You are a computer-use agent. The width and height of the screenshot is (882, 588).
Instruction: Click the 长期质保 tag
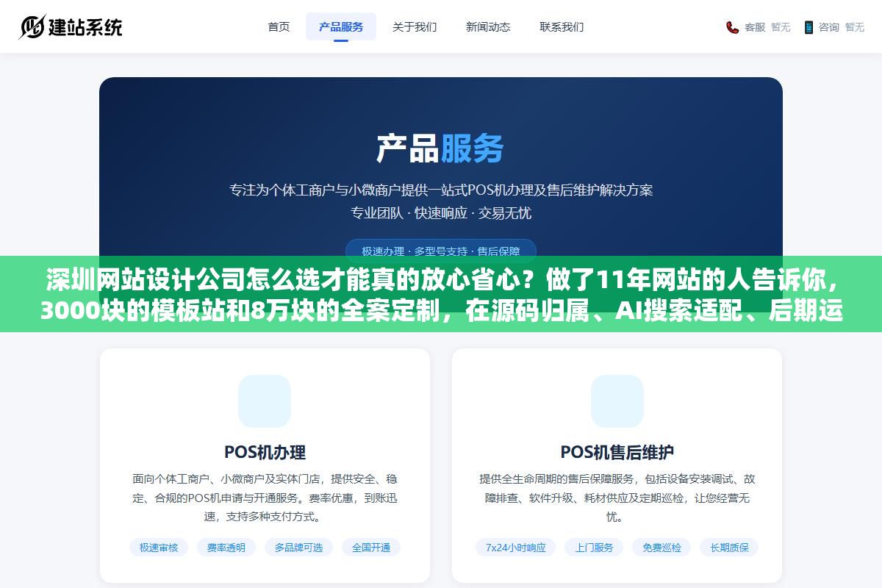pyautogui.click(x=729, y=547)
